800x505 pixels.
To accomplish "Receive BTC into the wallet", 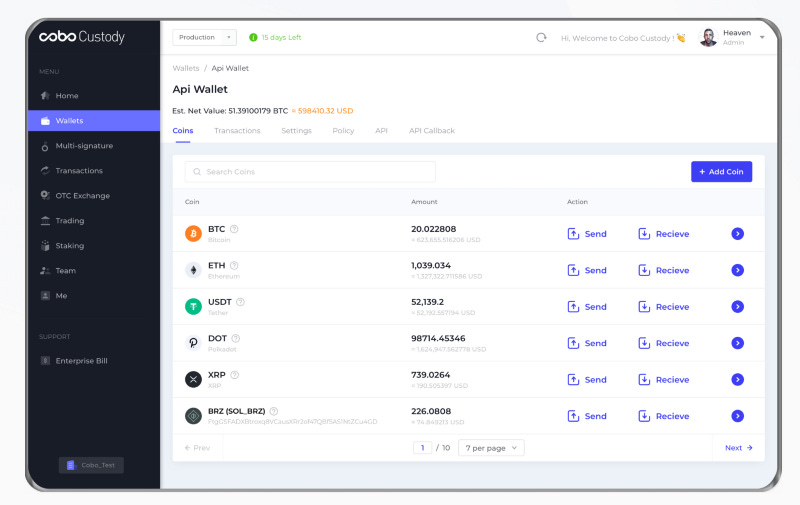I will [x=664, y=234].
